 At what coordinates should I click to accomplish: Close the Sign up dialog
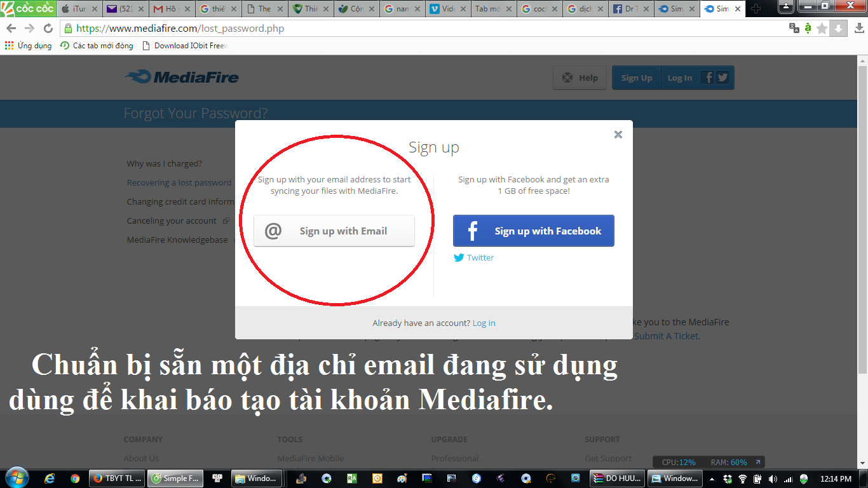[618, 135]
